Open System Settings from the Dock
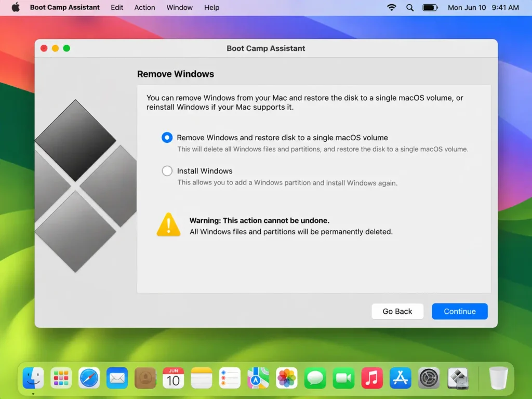This screenshot has height=399, width=532. point(429,378)
